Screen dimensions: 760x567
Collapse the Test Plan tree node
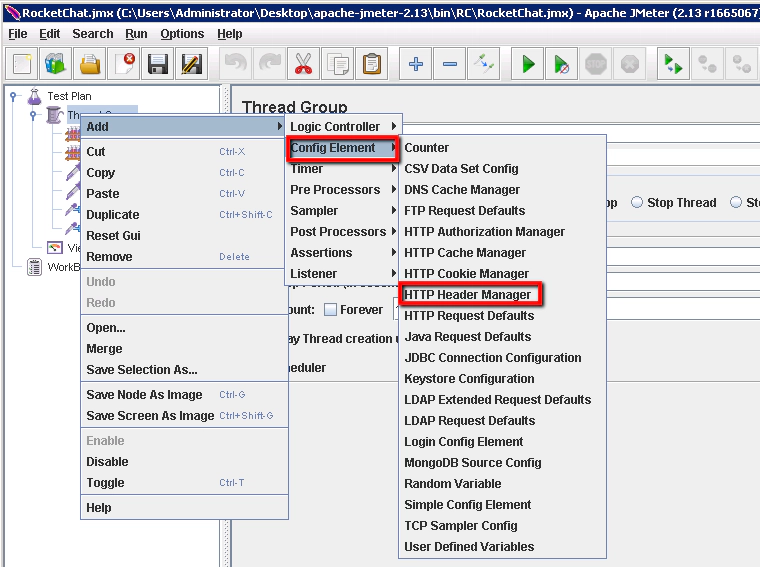[x=13, y=96]
